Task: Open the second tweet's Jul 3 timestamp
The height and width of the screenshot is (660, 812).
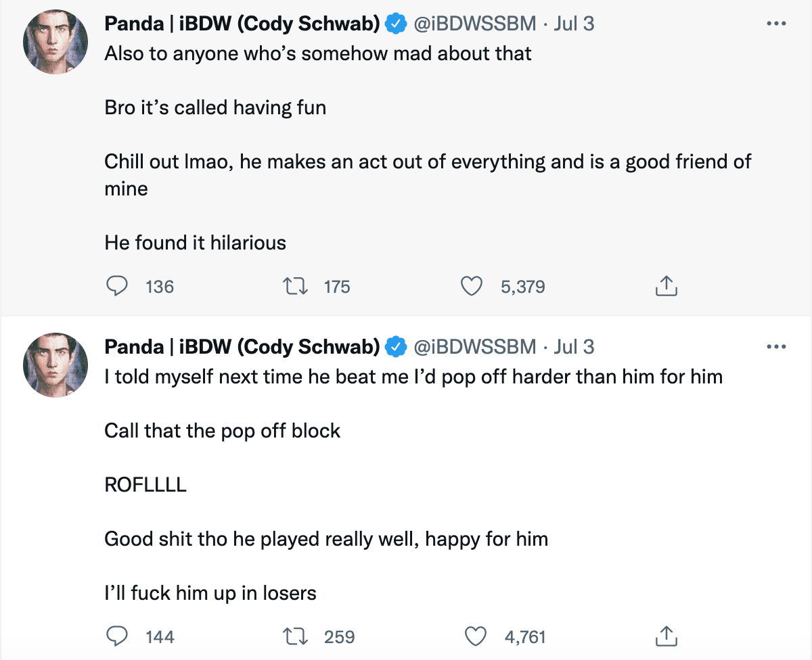Action: coord(574,347)
